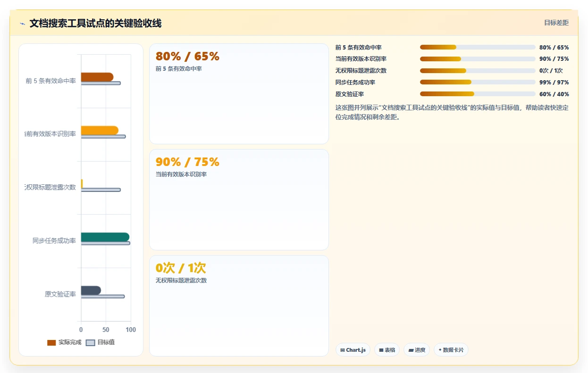
Task: Click the square icon in the 表格 chip
Action: [x=381, y=350]
